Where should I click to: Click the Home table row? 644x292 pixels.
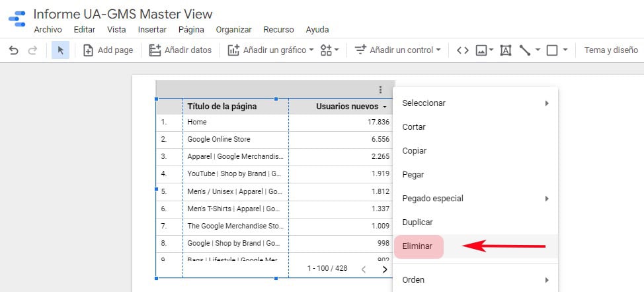[274, 122]
